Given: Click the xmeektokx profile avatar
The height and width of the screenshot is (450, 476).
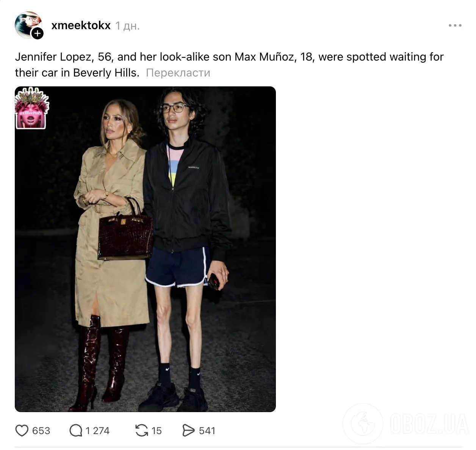Looking at the screenshot, I should click(x=28, y=25).
